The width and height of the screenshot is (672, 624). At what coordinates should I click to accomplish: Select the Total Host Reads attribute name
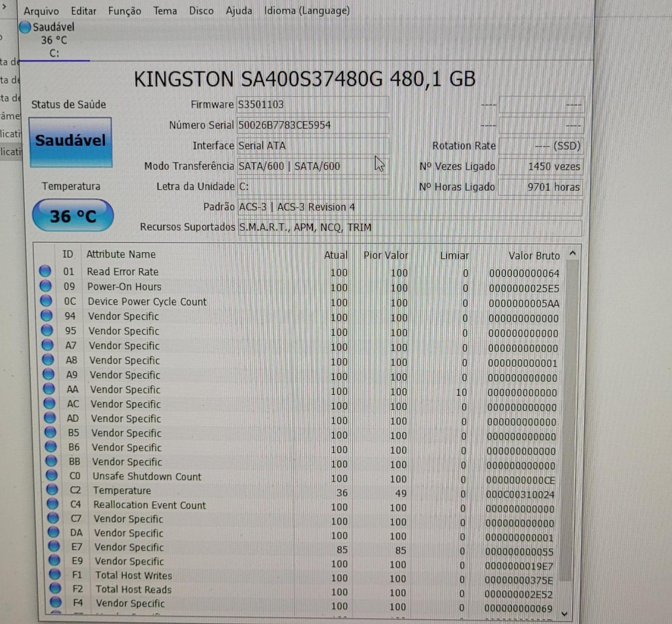click(134, 589)
